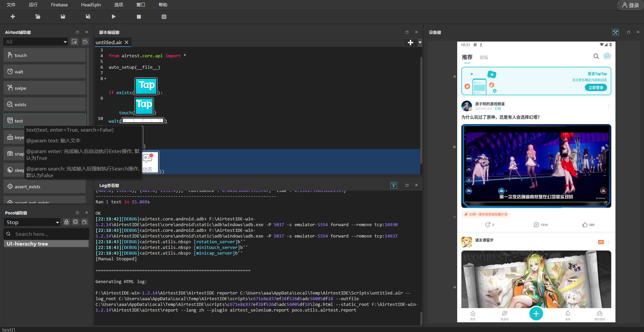This screenshot has width=644, height=332.
Task: Stop the script using the square stop icon
Action: [139, 17]
